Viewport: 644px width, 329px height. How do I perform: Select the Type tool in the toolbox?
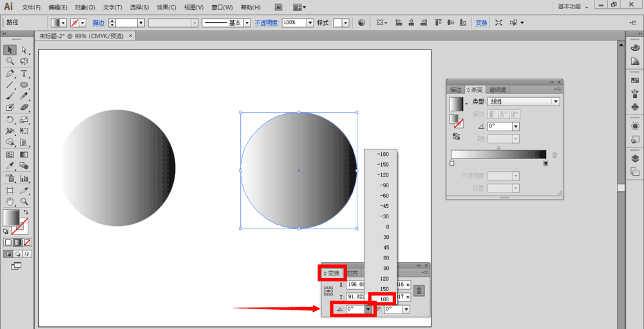tap(24, 73)
